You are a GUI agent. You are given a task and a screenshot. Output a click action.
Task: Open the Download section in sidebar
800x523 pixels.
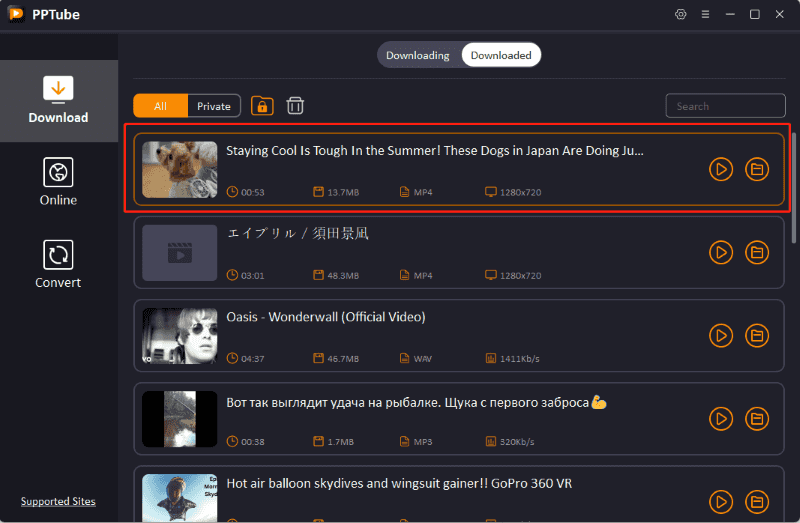[x=58, y=101]
